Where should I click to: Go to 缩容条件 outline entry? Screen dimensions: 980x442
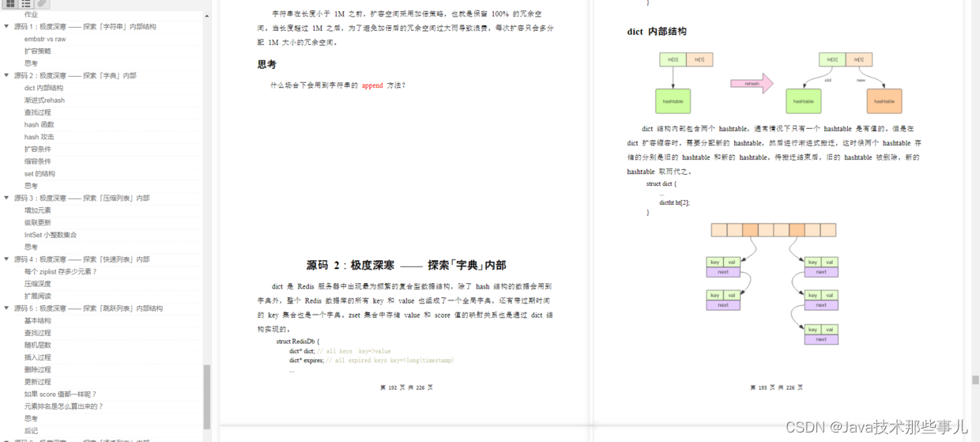point(37,161)
